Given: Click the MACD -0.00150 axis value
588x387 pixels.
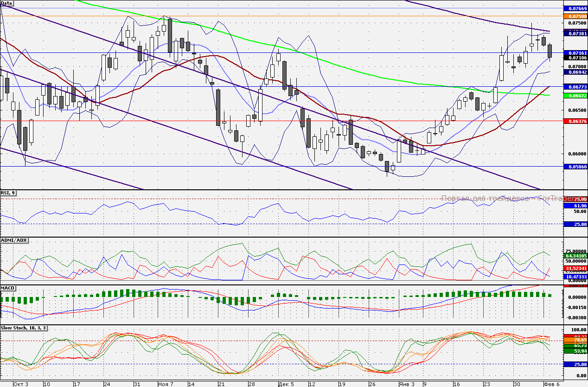Looking at the screenshot, I should 577,307.
